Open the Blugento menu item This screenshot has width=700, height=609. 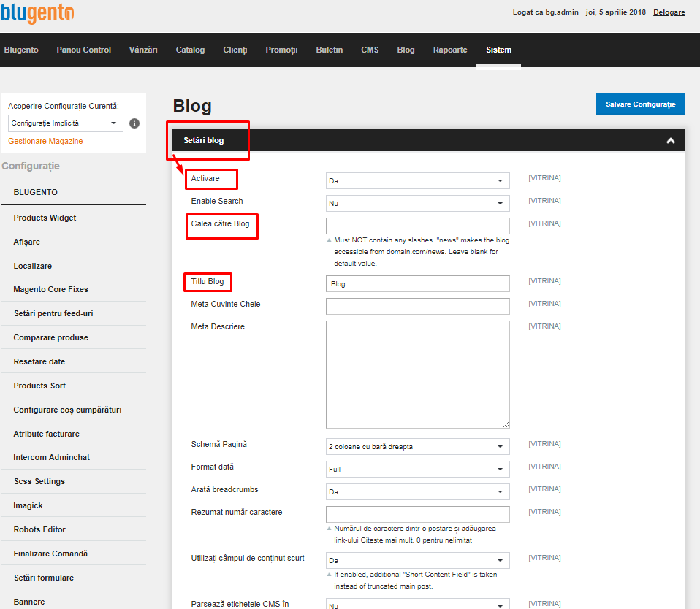(x=21, y=50)
